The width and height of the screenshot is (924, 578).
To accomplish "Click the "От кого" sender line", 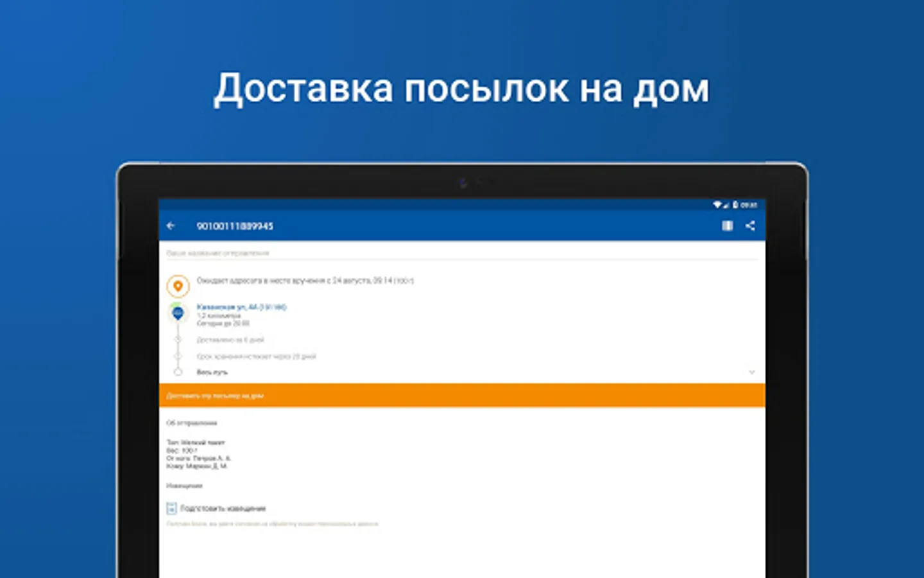I will [x=198, y=459].
